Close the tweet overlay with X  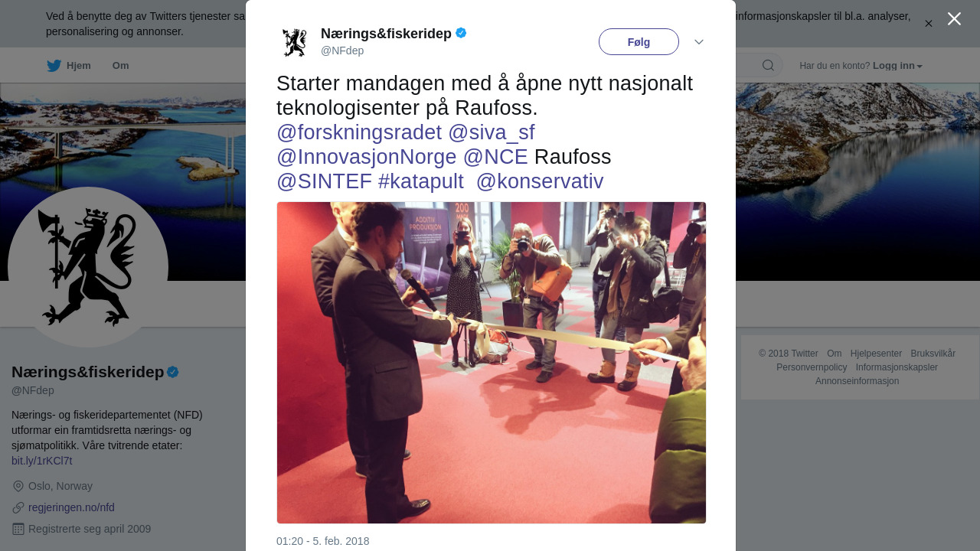[954, 19]
